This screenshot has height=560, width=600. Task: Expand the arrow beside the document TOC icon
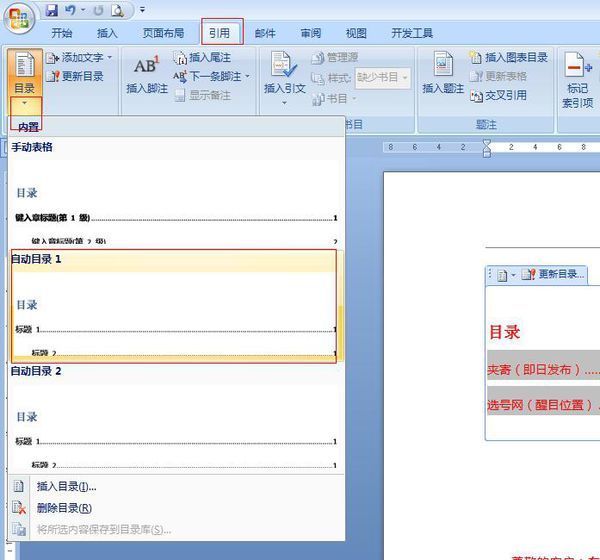513,275
